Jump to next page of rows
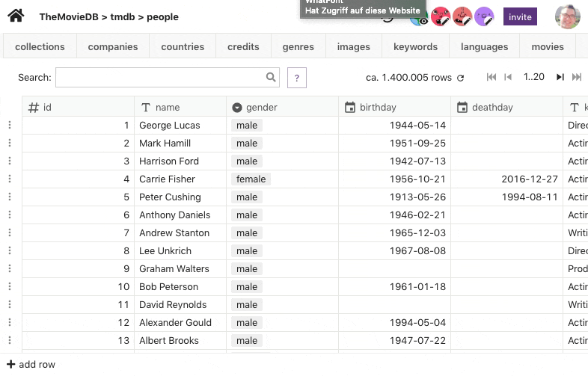Viewport: 588px width, 376px height. click(x=560, y=77)
